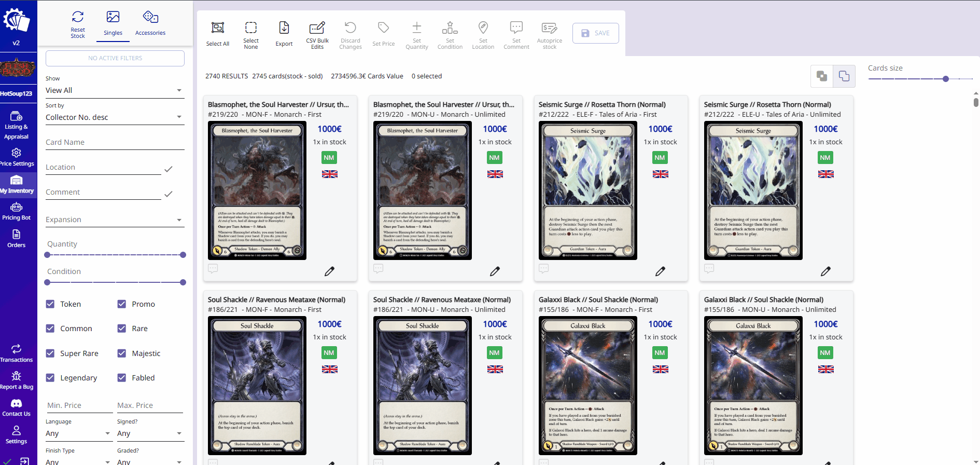The width and height of the screenshot is (980, 465).
Task: Toggle the Token checkbox
Action: tap(50, 304)
